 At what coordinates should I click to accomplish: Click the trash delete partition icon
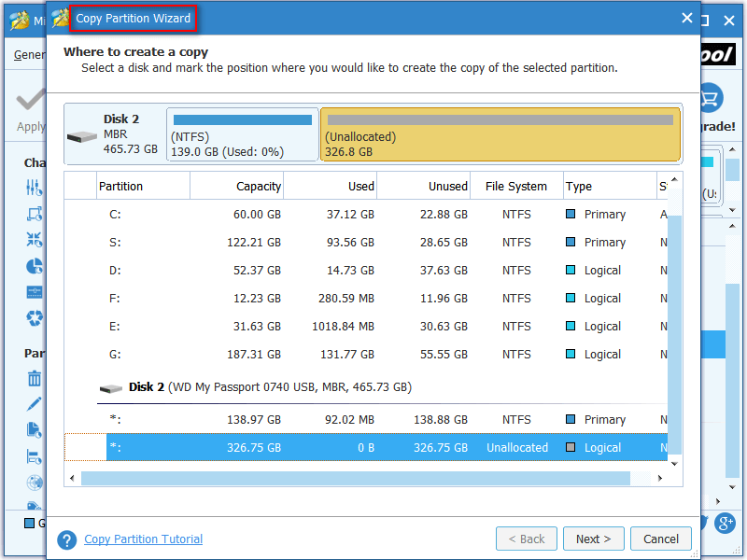click(35, 379)
